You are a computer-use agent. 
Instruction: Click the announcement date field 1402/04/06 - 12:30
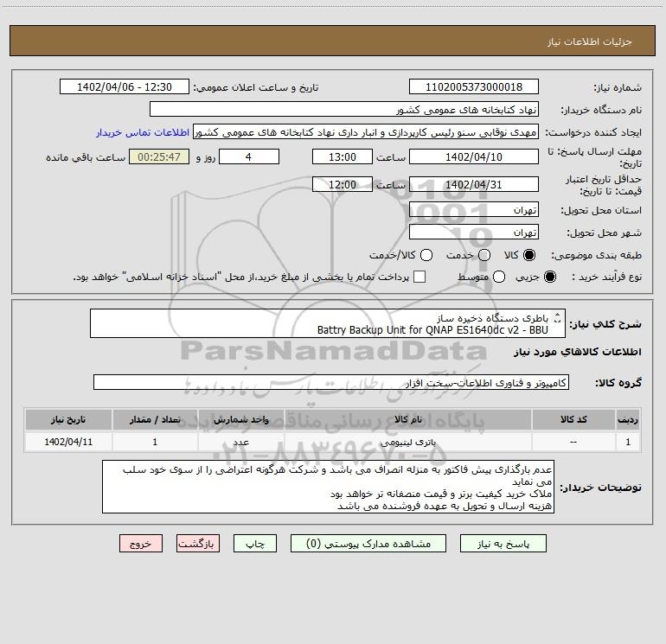coord(125,87)
